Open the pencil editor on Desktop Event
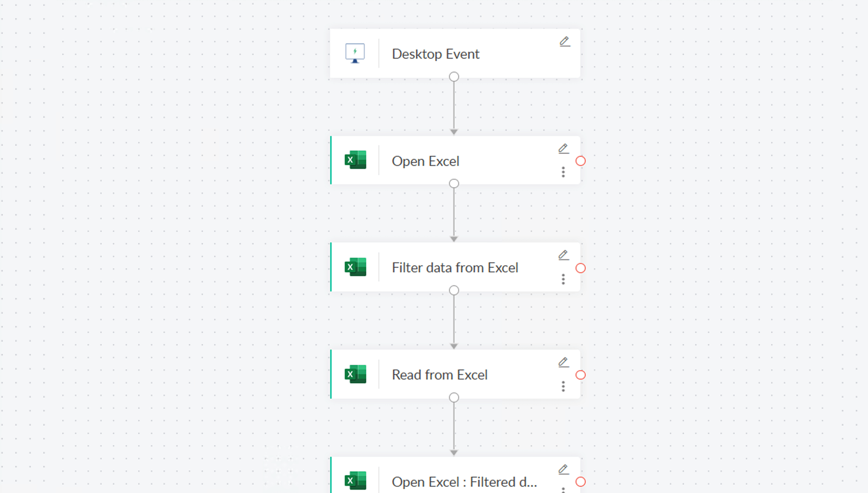Image resolution: width=868 pixels, height=493 pixels. [x=564, y=42]
